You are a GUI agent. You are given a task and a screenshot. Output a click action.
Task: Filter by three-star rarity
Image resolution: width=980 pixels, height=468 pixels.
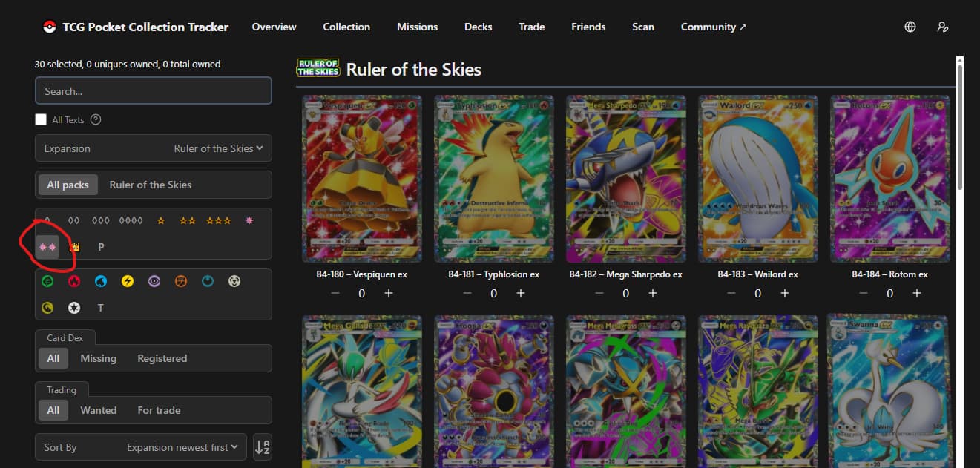[219, 221]
